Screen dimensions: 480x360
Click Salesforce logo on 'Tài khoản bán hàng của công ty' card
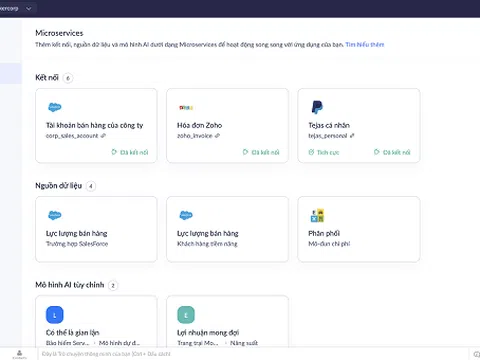pyautogui.click(x=55, y=107)
